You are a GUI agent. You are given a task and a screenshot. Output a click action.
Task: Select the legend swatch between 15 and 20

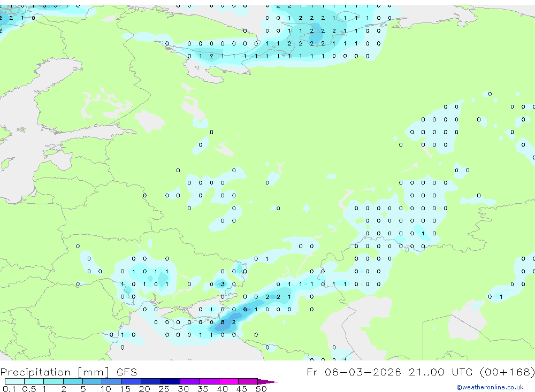(x=132, y=381)
